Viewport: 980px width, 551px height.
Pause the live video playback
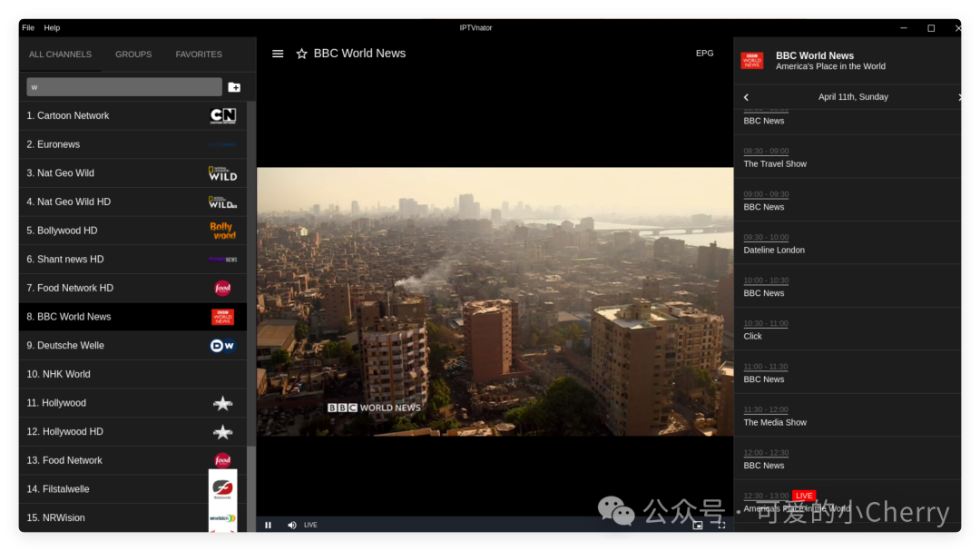268,525
